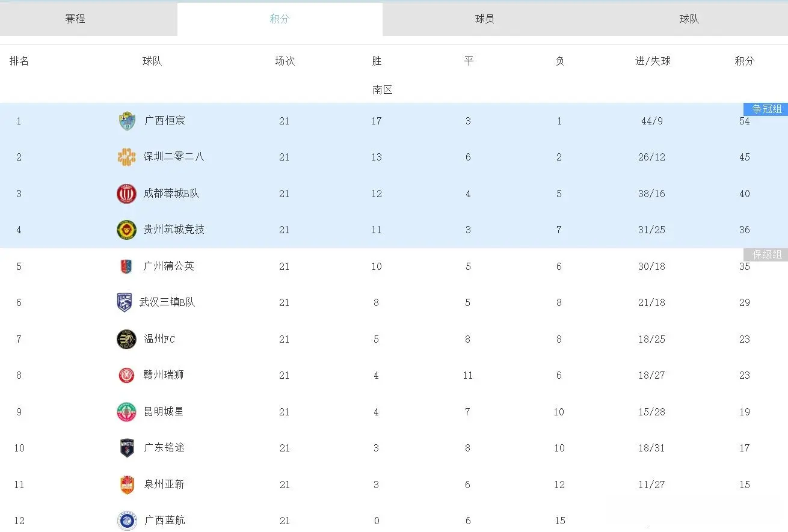Open the 泉州亚新 team name link
This screenshot has width=788, height=532.
pos(164,485)
